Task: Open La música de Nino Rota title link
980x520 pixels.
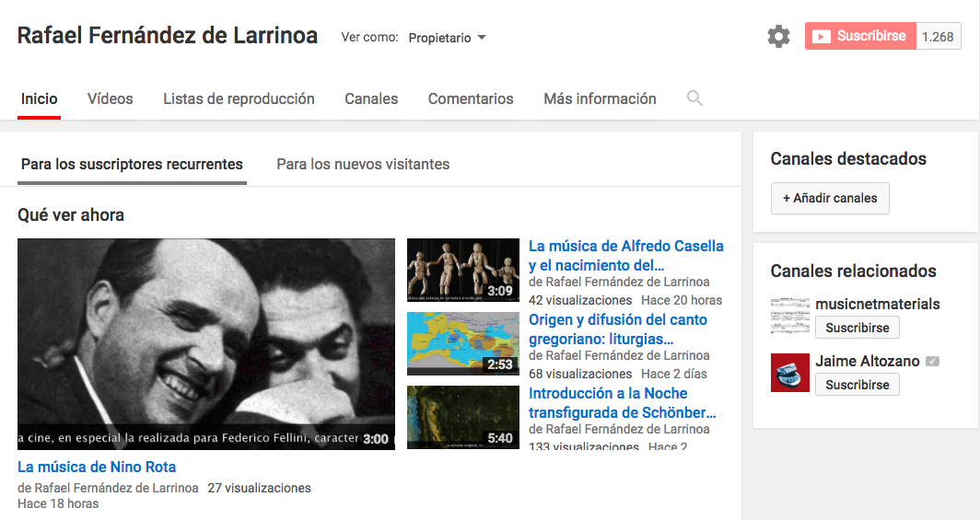Action: pos(97,467)
